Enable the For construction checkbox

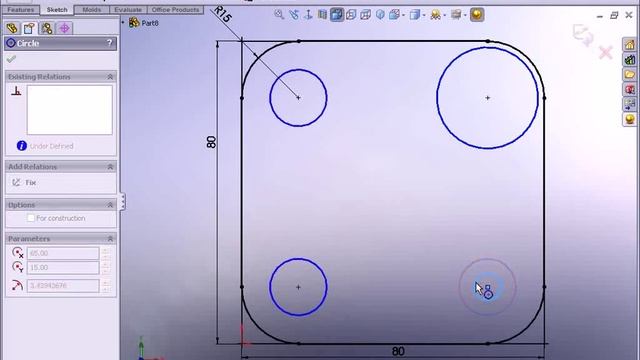click(31, 218)
